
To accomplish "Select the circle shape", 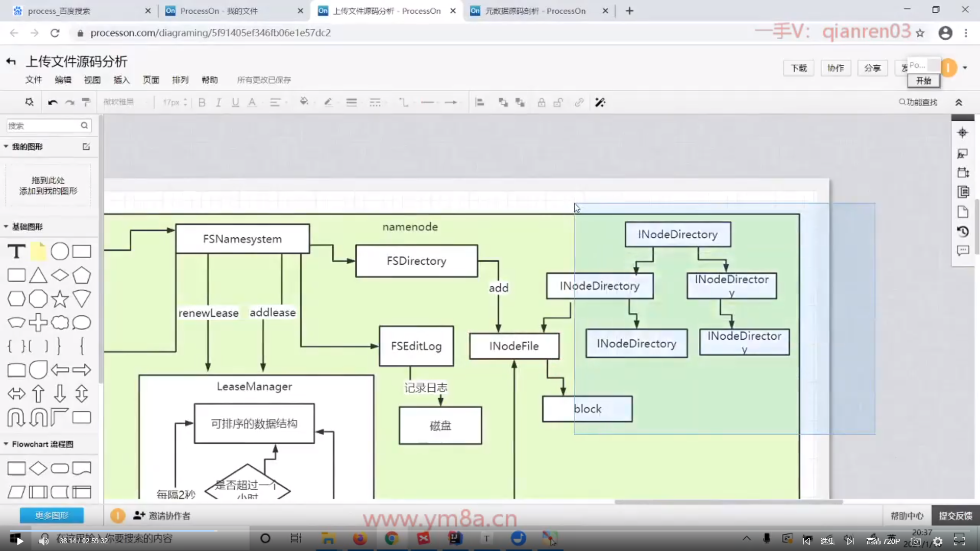I will (60, 252).
